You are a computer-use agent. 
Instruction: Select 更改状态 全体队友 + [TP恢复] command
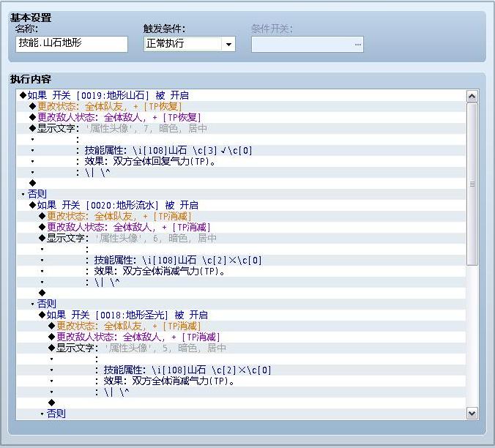click(241, 106)
